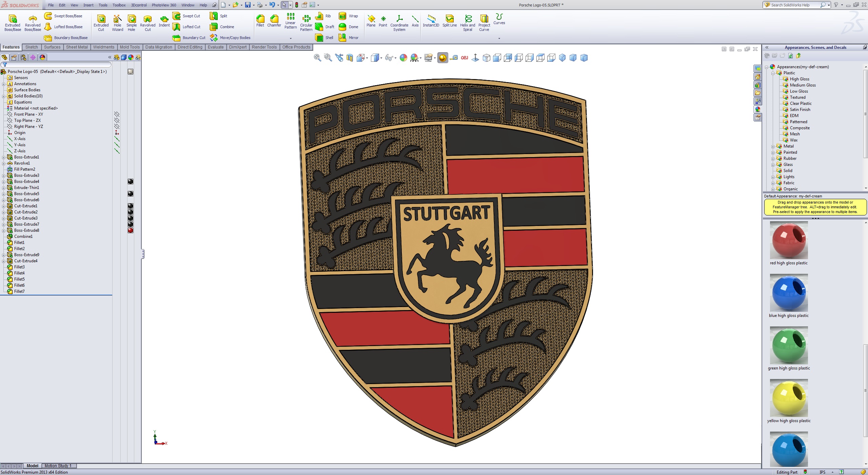Image resolution: width=868 pixels, height=475 pixels.
Task: Toggle Front Plane - XY visibility icon
Action: click(117, 114)
